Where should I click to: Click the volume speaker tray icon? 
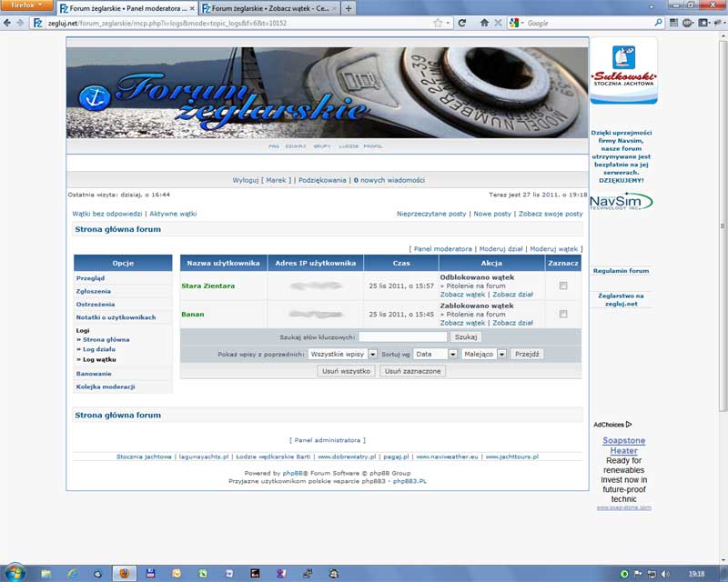(666, 574)
